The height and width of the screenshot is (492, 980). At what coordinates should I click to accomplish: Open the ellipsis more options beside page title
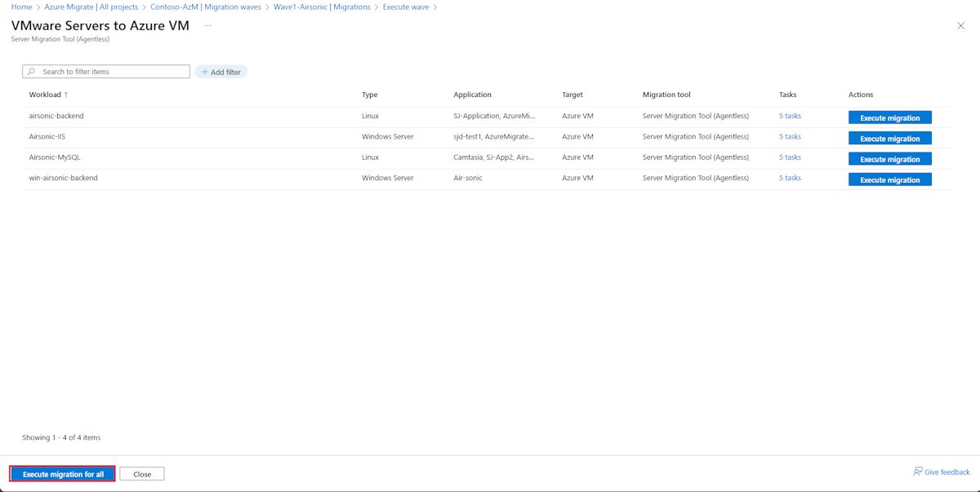pos(207,25)
